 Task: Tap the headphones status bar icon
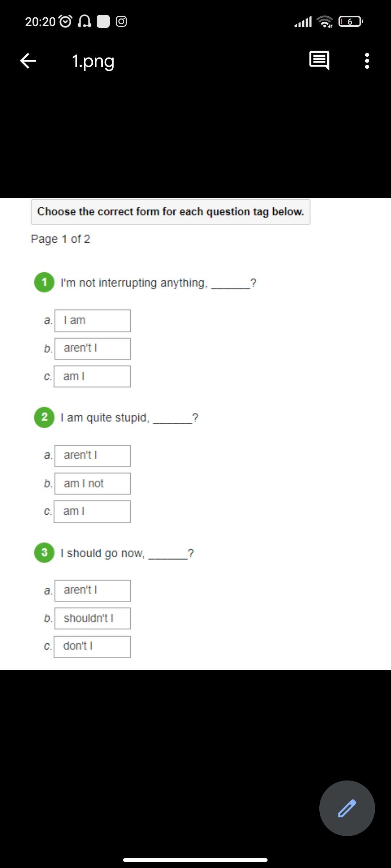point(84,22)
